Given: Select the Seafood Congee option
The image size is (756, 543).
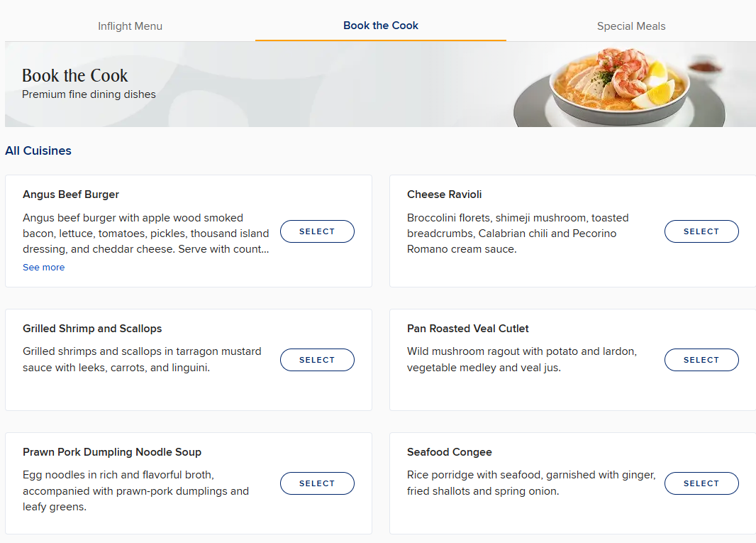Looking at the screenshot, I should pyautogui.click(x=701, y=483).
